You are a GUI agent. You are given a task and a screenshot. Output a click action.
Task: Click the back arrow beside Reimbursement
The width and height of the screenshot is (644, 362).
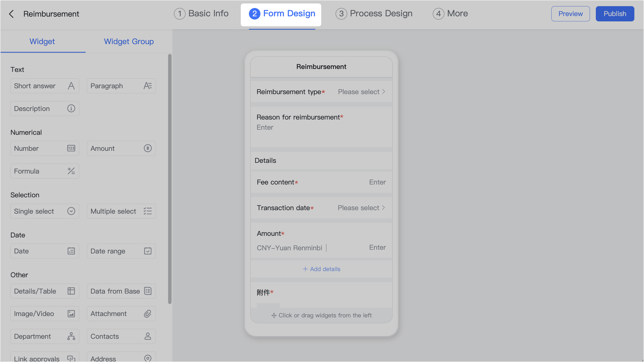tap(11, 14)
